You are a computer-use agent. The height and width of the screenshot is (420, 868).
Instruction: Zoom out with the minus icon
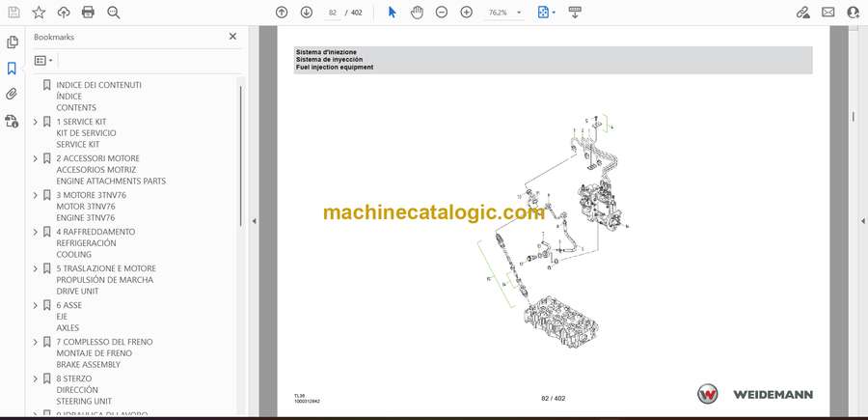(x=442, y=13)
